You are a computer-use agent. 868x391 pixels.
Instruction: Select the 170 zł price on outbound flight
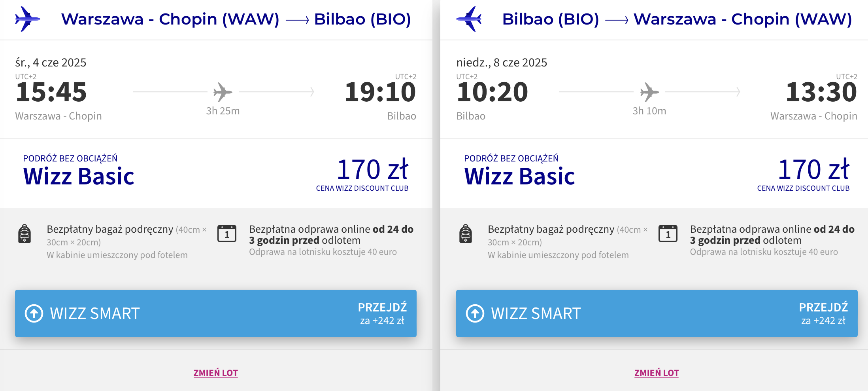click(372, 169)
